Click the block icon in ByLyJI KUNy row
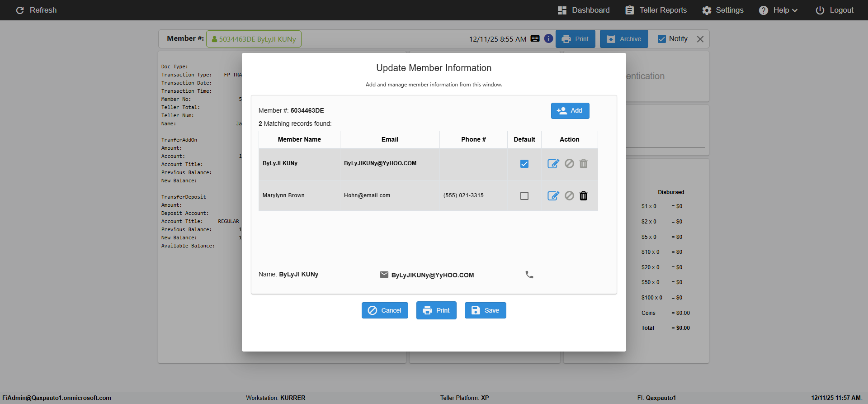This screenshot has width=868, height=404. pyautogui.click(x=570, y=164)
